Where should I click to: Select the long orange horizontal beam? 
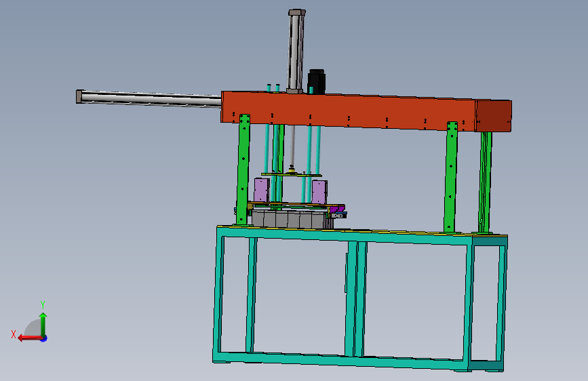348,111
